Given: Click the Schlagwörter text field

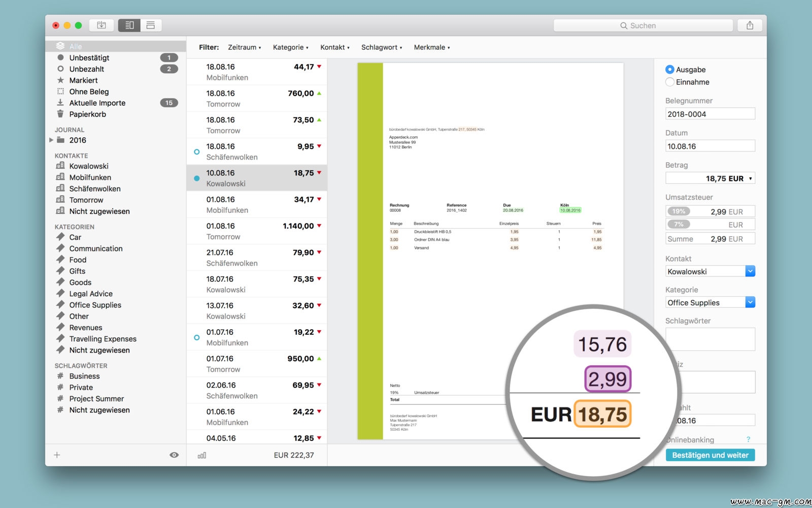Looking at the screenshot, I should click(710, 339).
